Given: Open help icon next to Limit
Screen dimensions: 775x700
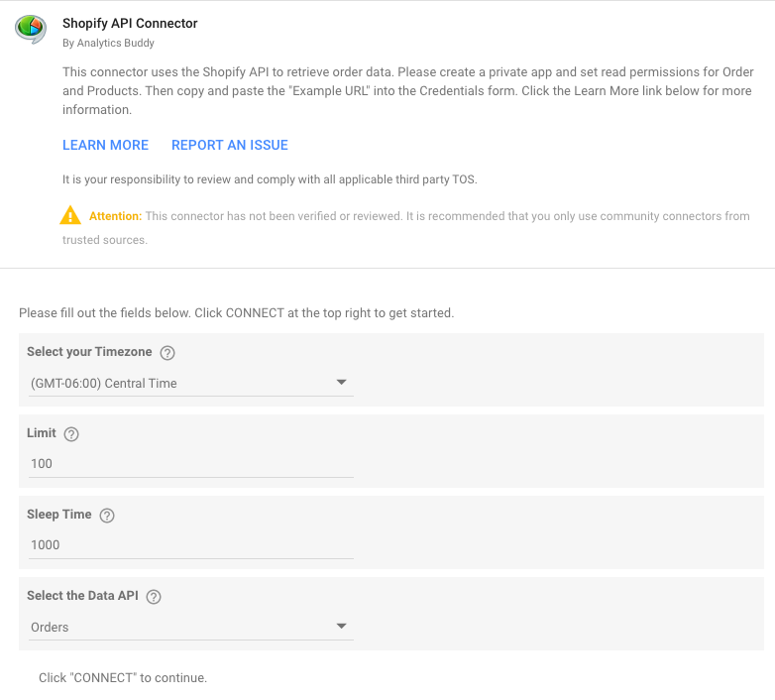Looking at the screenshot, I should (x=71, y=433).
